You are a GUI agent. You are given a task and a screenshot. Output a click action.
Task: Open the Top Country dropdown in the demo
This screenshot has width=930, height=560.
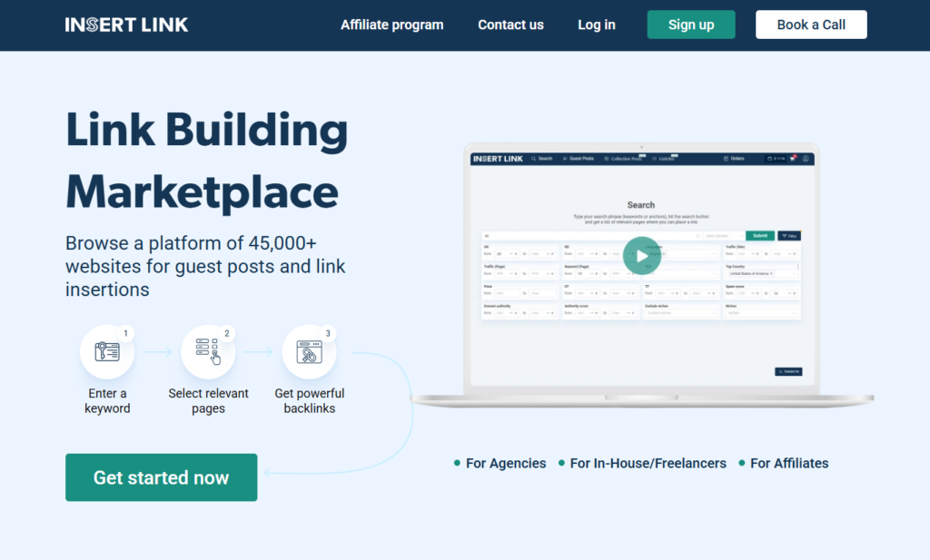761,273
